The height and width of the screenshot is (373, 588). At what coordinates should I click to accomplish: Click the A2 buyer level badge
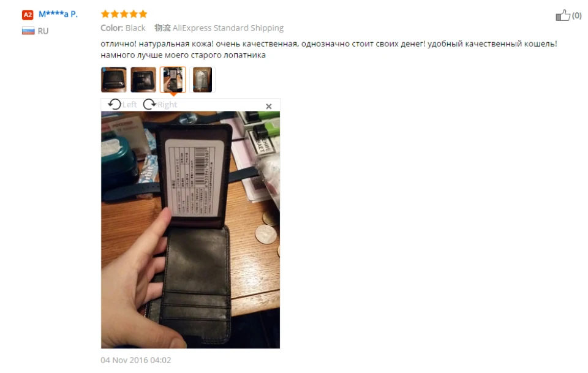pos(28,15)
